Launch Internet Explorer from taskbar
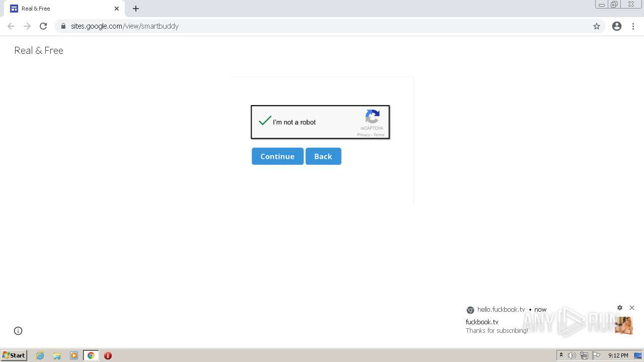 (x=40, y=355)
